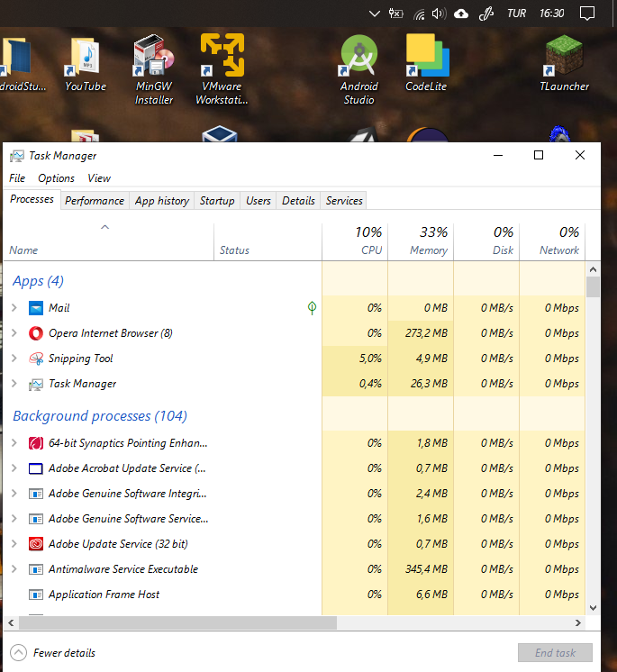Click the Adobe Genuine Software Integrity icon
The height and width of the screenshot is (672, 617).
[x=36, y=494]
